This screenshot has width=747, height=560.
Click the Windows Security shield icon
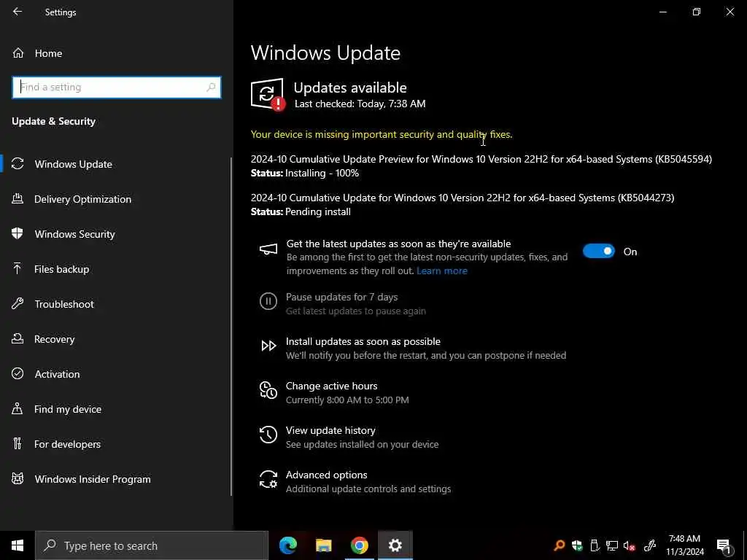coord(18,233)
